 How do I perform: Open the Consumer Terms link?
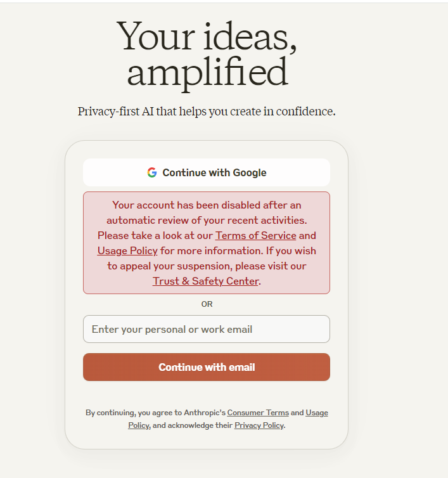pos(258,413)
